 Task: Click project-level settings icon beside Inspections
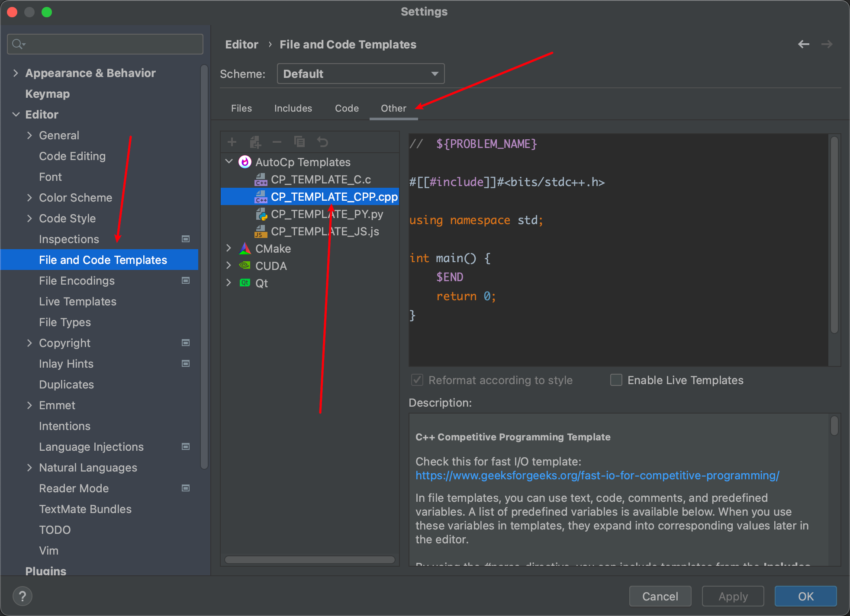[x=186, y=239]
